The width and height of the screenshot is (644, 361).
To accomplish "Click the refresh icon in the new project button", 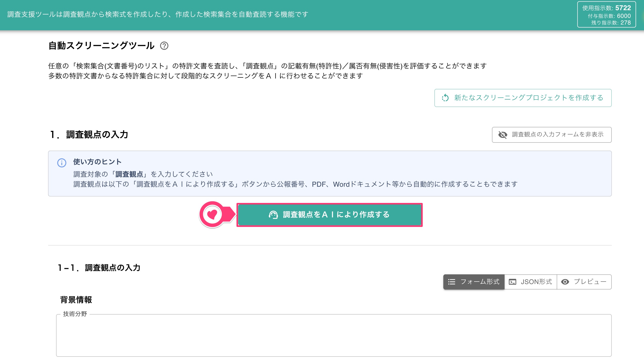I will [445, 98].
